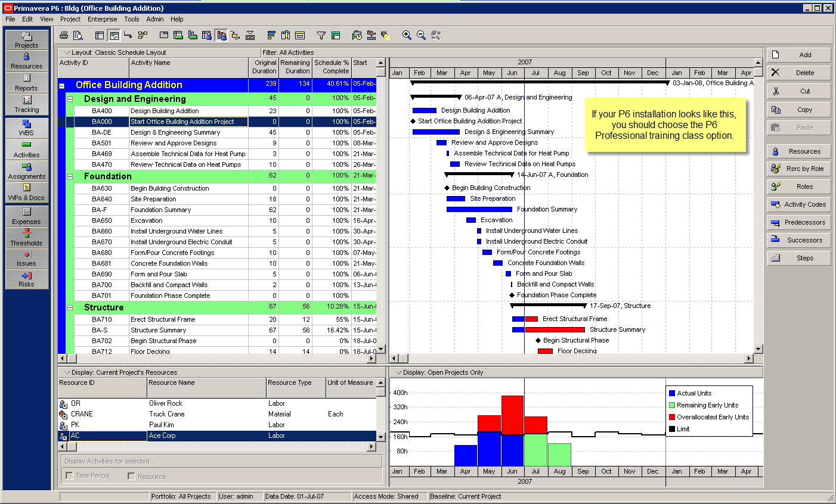Click Rsrc by Role button
Viewport: 836px width, 504px height.
coord(798,169)
